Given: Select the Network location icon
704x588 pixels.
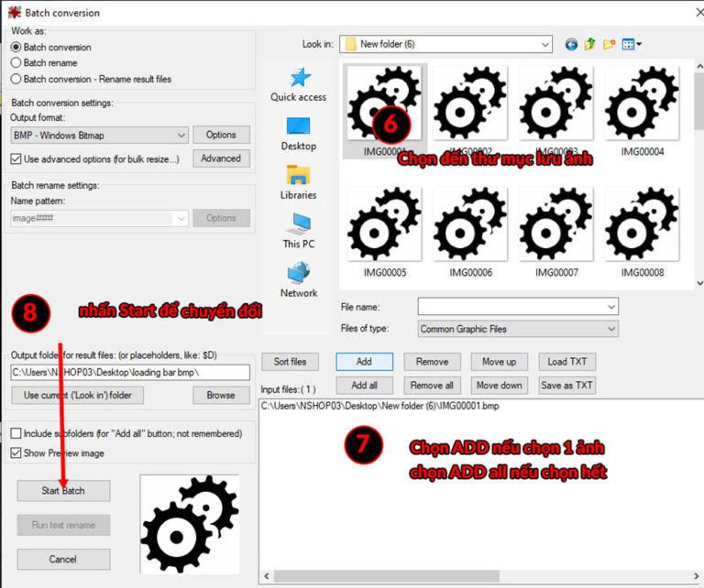Looking at the screenshot, I should tap(298, 280).
